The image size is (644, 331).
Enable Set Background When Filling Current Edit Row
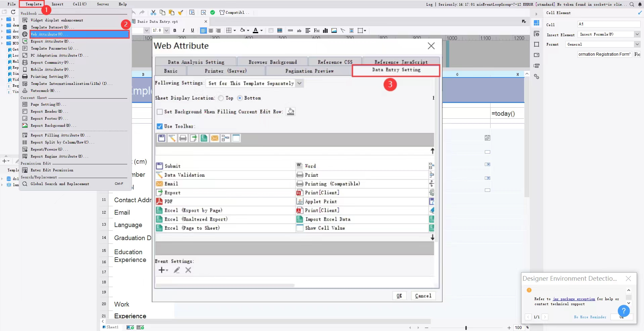pos(160,112)
